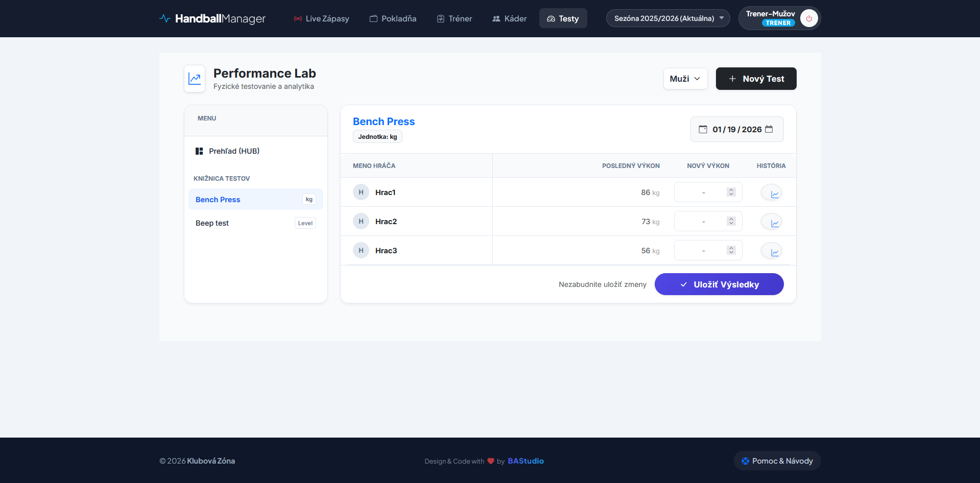Click the HandballManager logo
The image size is (980, 483).
212,19
